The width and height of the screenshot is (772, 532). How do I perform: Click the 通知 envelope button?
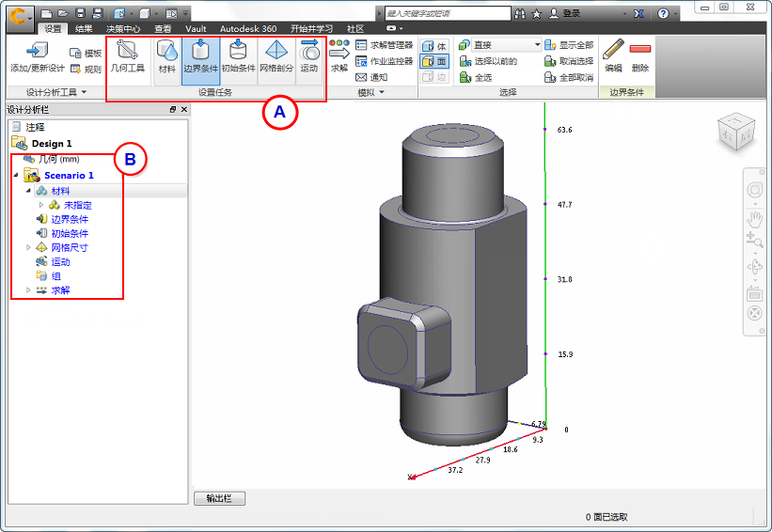[371, 77]
